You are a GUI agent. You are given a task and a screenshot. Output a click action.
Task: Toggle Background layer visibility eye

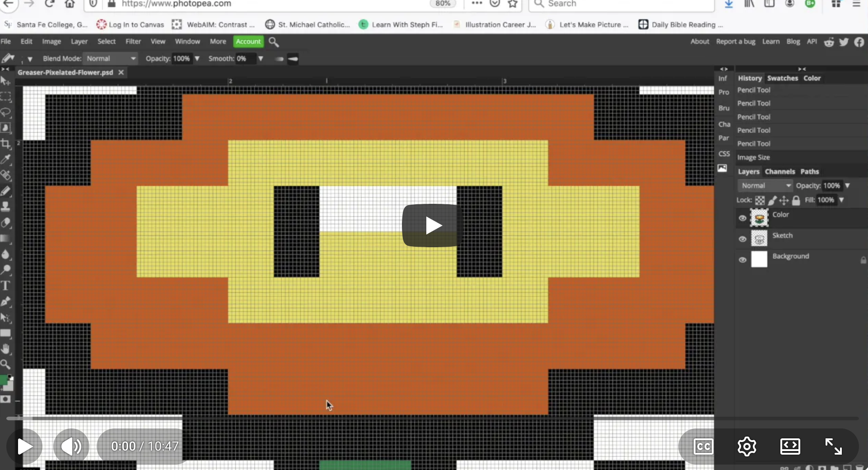(742, 260)
